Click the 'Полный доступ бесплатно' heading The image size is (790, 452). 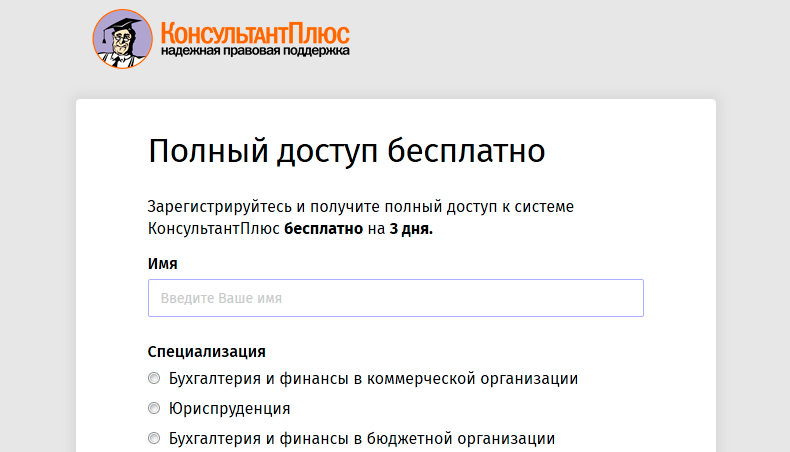tap(347, 151)
